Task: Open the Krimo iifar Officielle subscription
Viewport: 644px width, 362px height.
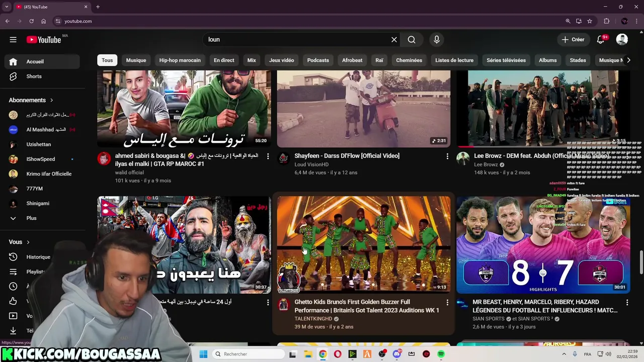Action: 42,174
